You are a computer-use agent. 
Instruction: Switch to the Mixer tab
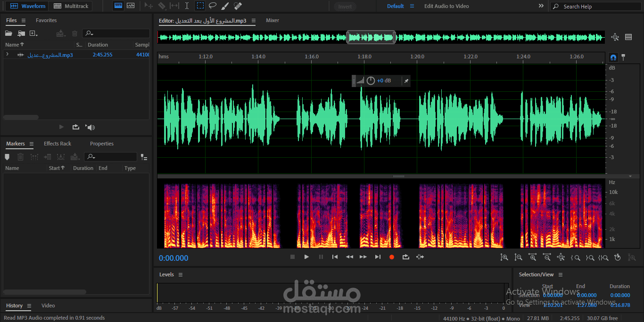pos(272,20)
